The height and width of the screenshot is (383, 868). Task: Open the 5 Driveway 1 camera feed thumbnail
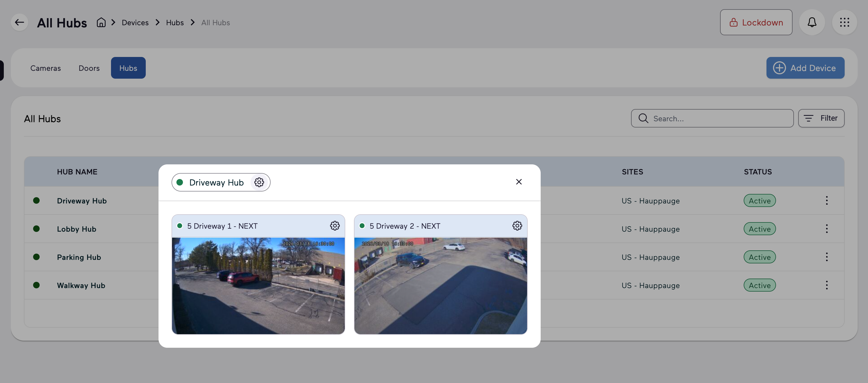click(x=258, y=286)
